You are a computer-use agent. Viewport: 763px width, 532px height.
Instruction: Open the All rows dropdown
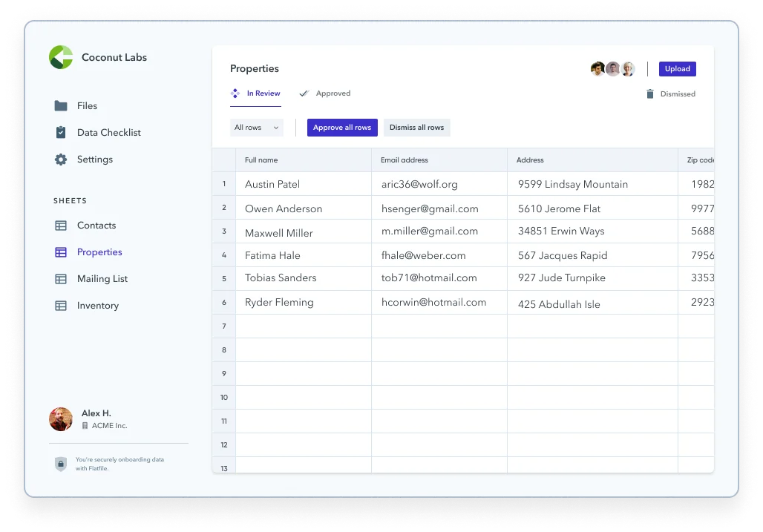pyautogui.click(x=256, y=127)
